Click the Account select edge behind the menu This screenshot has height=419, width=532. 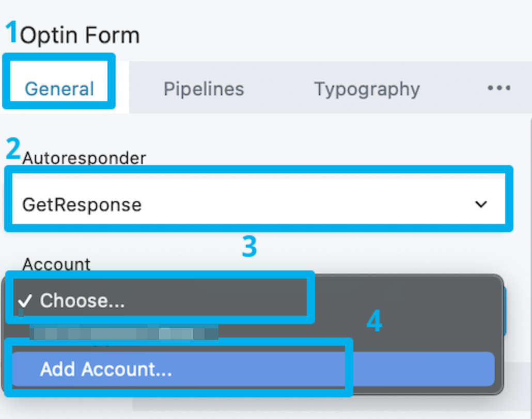(506, 310)
